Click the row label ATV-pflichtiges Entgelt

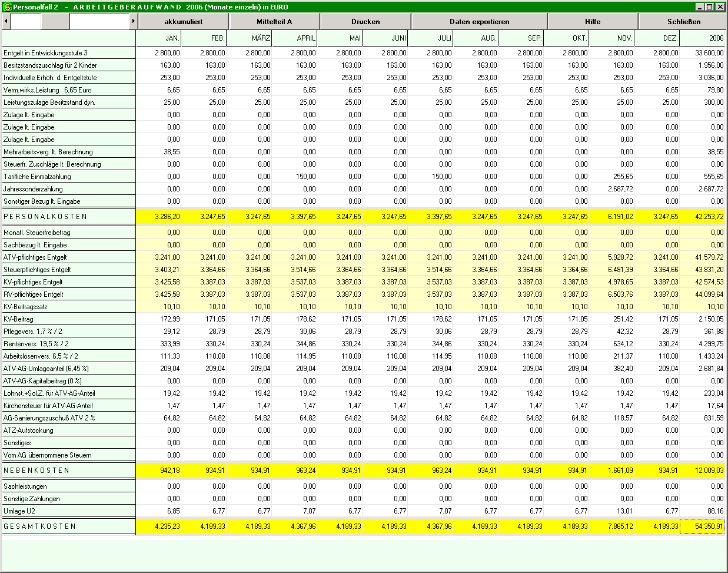[69, 257]
